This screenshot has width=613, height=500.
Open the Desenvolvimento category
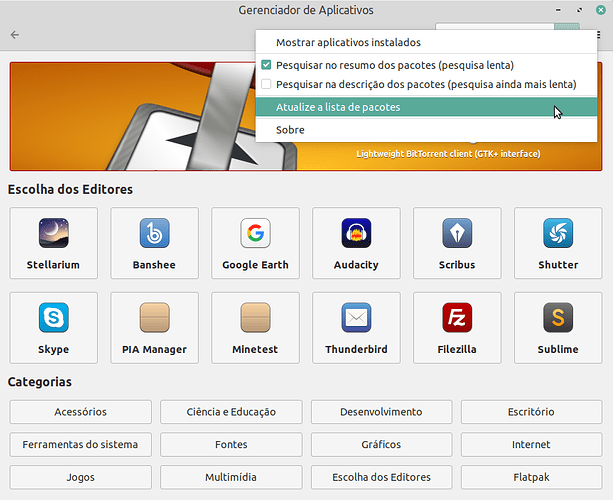click(x=382, y=412)
